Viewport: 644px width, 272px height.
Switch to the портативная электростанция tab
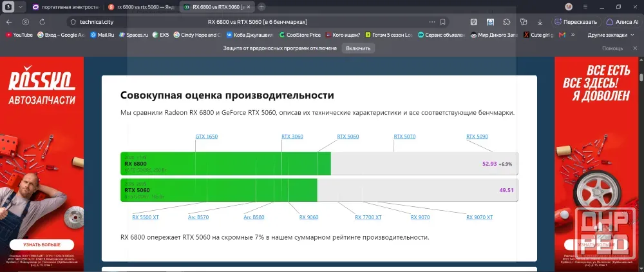(65, 7)
